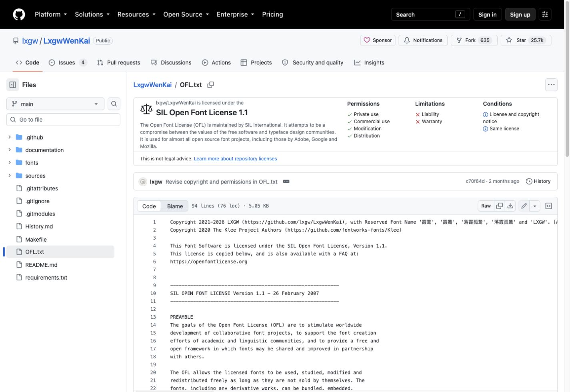The image size is (570, 392).
Task: Search files with the magnifier button
Action: tap(114, 104)
